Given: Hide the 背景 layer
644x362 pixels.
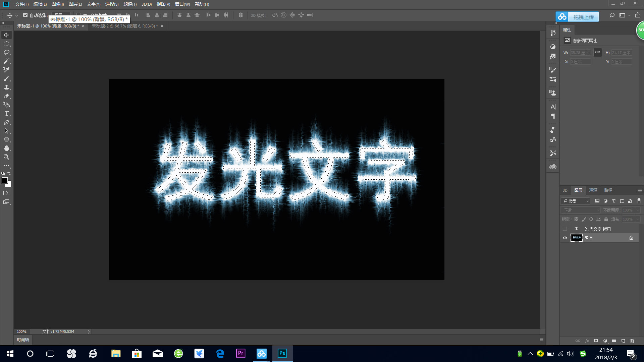Looking at the screenshot, I should (x=565, y=238).
